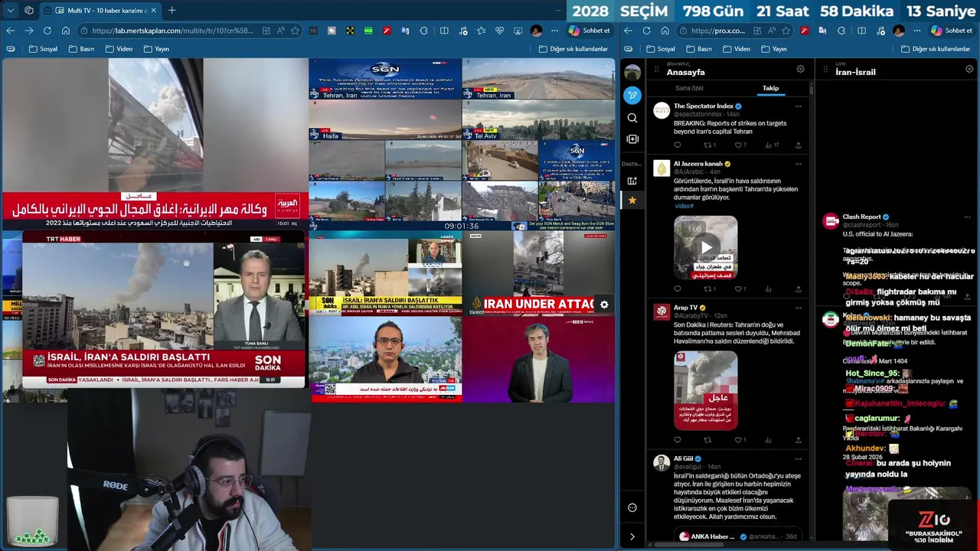
Task: Click Sohbet et button in X Pro window
Action: (952, 31)
